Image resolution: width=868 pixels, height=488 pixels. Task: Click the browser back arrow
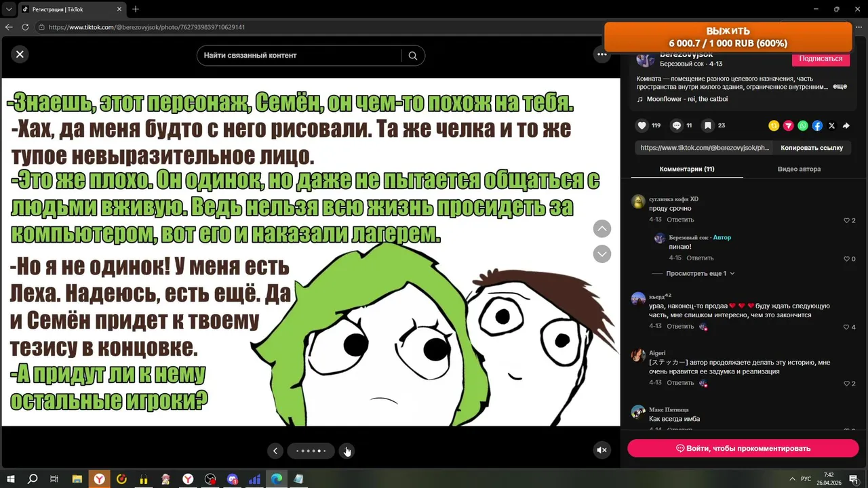pyautogui.click(x=9, y=27)
